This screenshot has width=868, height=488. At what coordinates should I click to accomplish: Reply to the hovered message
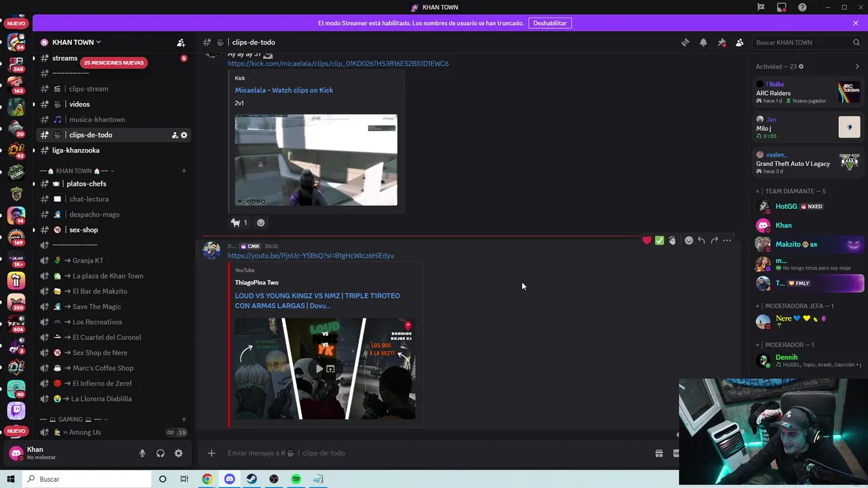(x=701, y=240)
